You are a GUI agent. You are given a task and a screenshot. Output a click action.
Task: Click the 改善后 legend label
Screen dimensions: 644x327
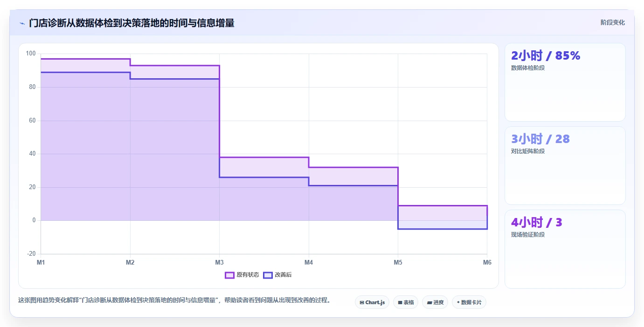point(283,275)
